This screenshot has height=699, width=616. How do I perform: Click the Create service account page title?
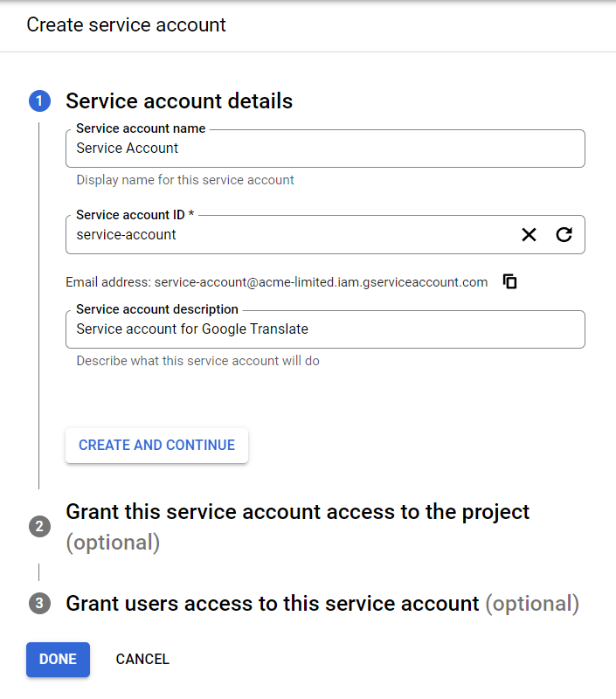(x=126, y=25)
